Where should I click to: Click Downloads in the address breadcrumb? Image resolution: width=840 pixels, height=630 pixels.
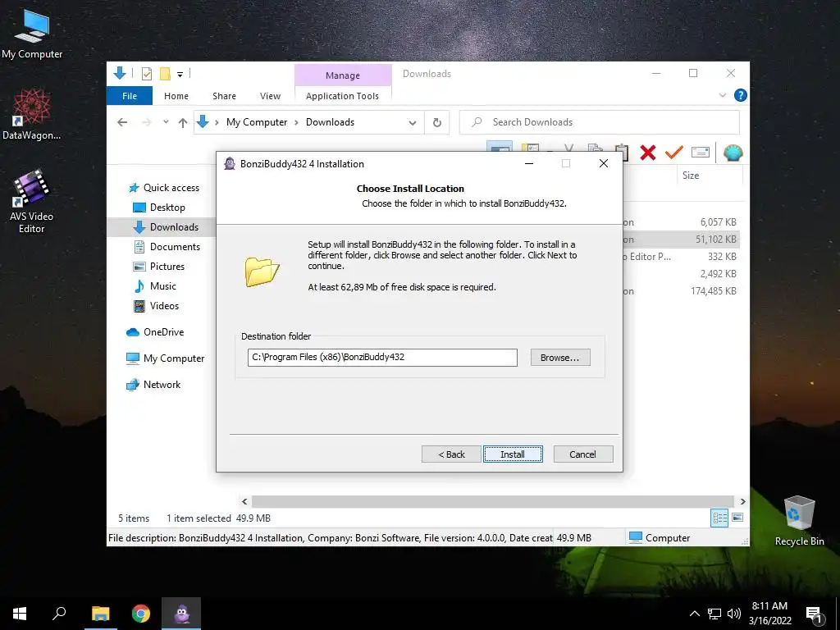pos(330,122)
